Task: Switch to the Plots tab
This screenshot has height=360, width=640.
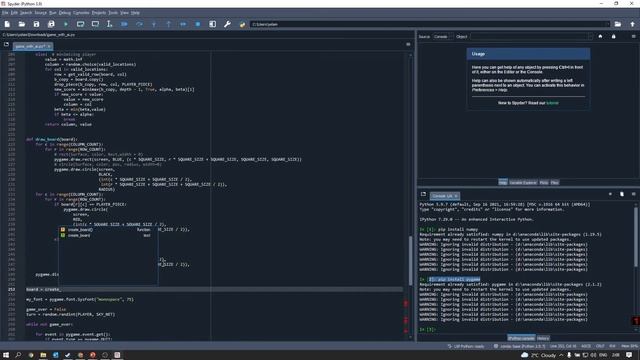Action: (544, 182)
